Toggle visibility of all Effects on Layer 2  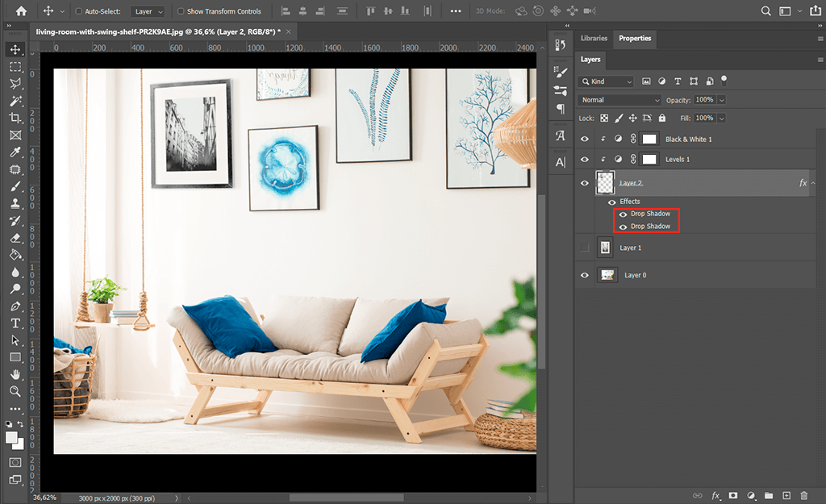point(611,202)
